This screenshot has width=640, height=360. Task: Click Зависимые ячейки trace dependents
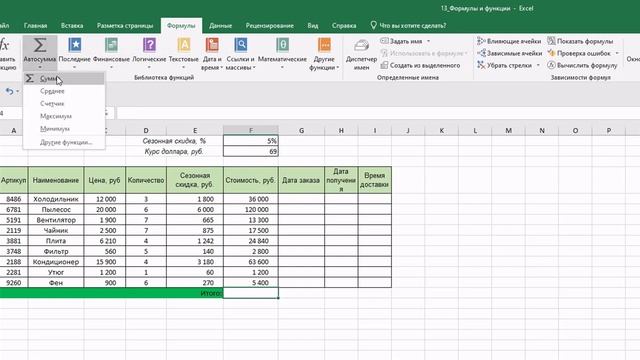pyautogui.click(x=509, y=53)
